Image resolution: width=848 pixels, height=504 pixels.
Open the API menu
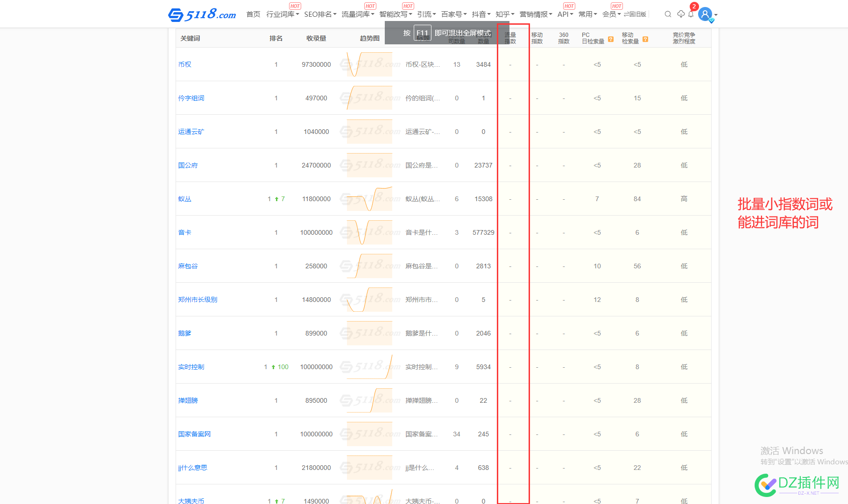click(x=565, y=14)
